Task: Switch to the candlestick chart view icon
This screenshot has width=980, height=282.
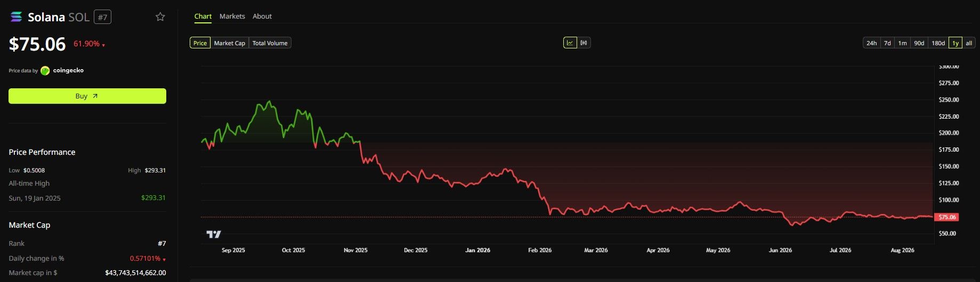Action: (x=584, y=43)
